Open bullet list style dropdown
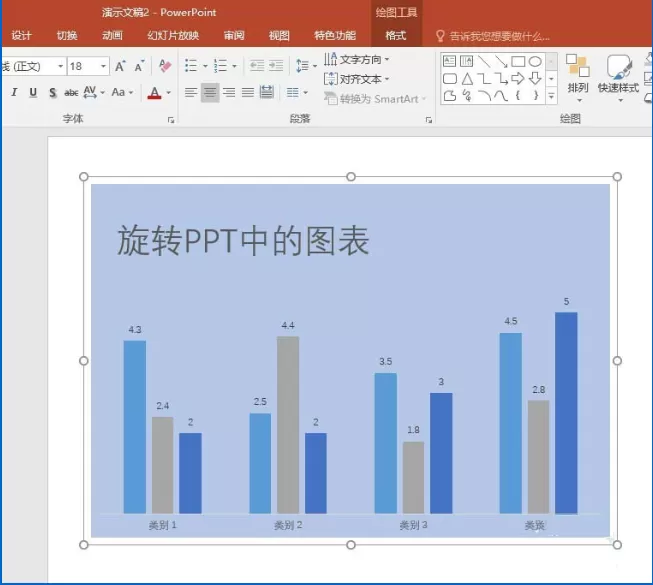Image resolution: width=653 pixels, height=585 pixels. (205, 66)
